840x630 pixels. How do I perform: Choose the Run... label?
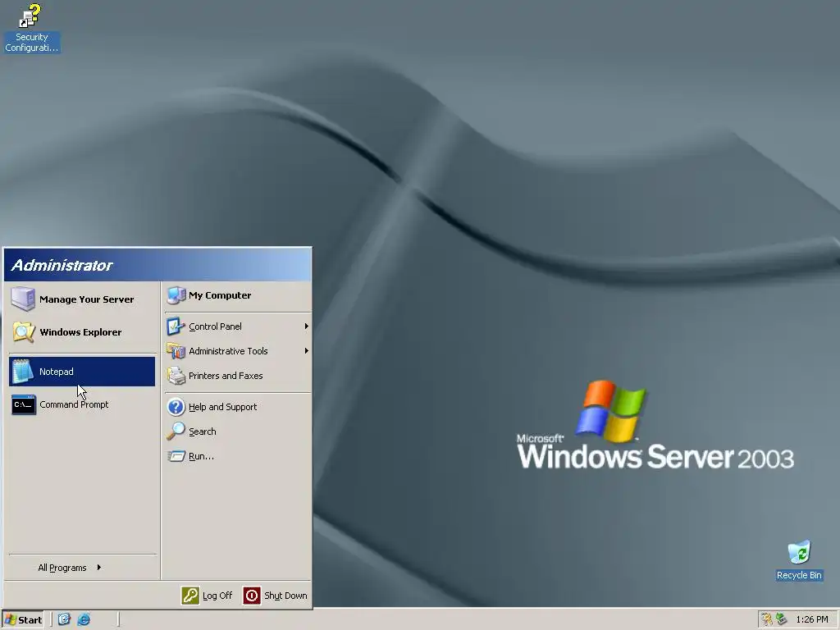coord(202,456)
